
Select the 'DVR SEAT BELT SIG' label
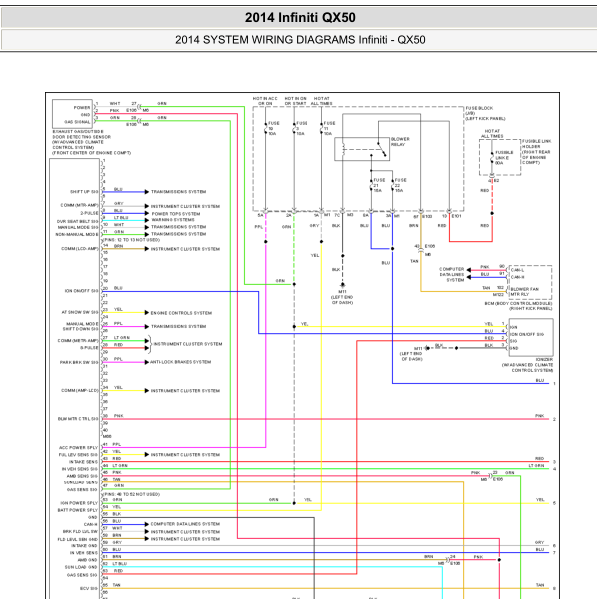(78, 222)
